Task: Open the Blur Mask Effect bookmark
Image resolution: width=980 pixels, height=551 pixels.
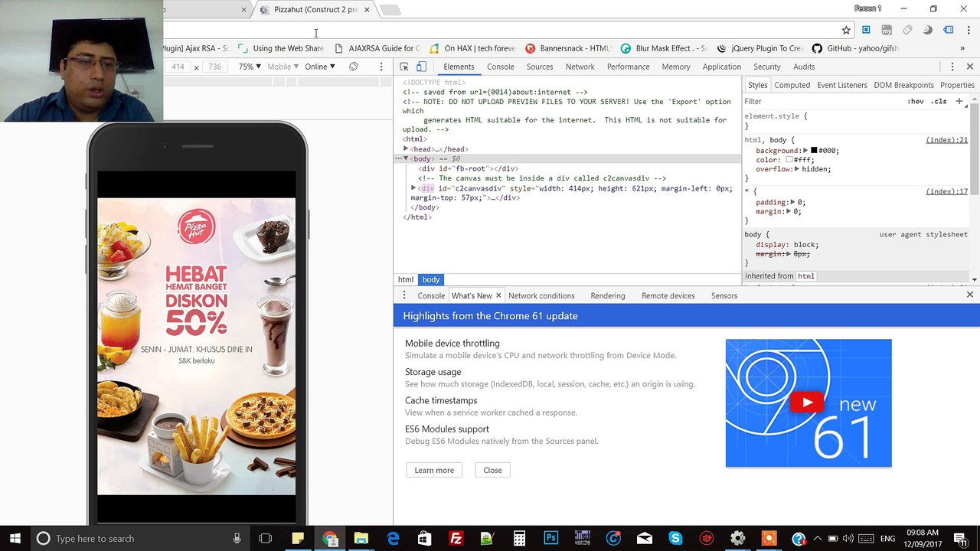Action: tap(663, 48)
